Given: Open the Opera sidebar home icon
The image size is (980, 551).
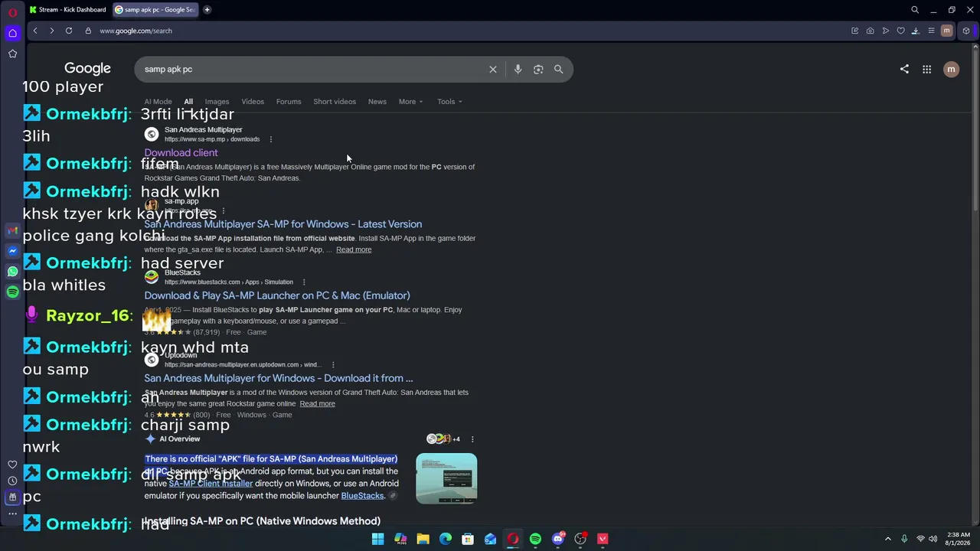Looking at the screenshot, I should pyautogui.click(x=12, y=33).
